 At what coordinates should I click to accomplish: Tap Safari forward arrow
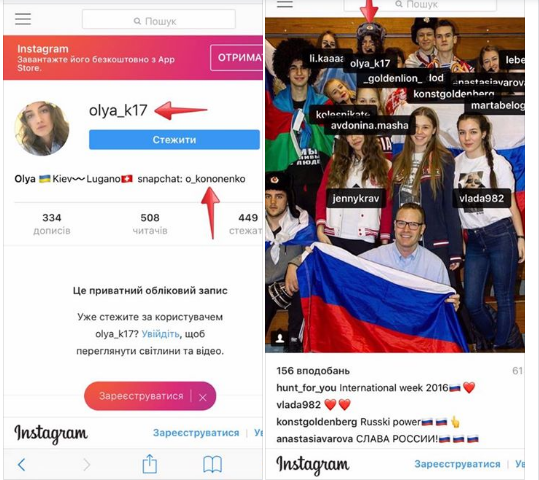pos(87,465)
